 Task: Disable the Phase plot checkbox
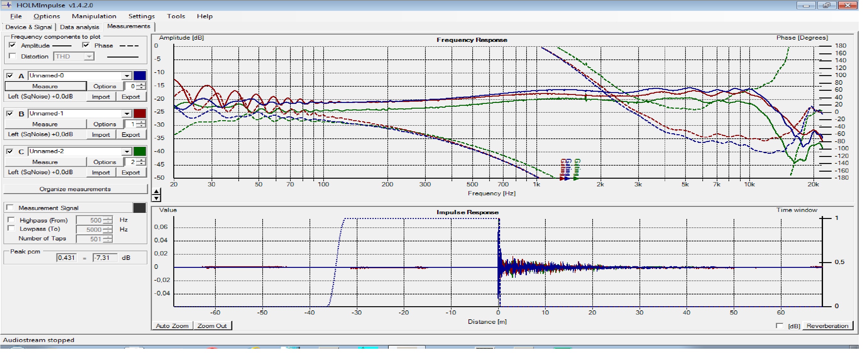86,45
